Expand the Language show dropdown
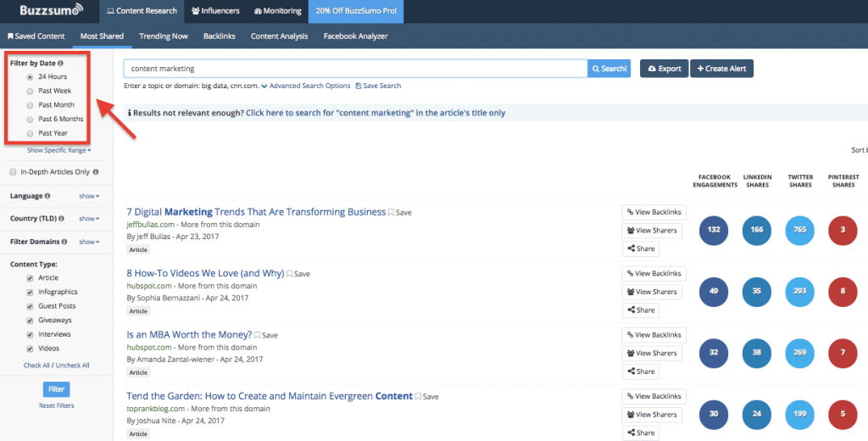The image size is (868, 441). click(89, 196)
